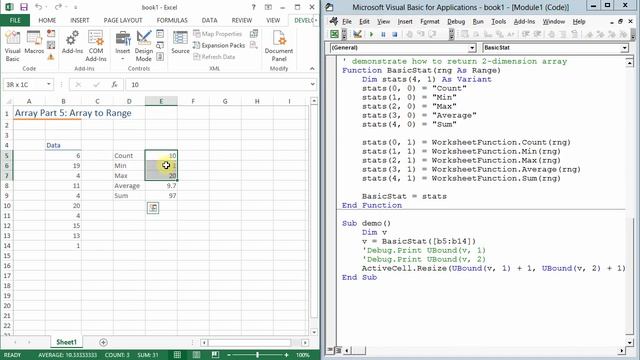Toggle Use Relative References icon
The height and width of the screenshot is (360, 640).
(x=51, y=45)
